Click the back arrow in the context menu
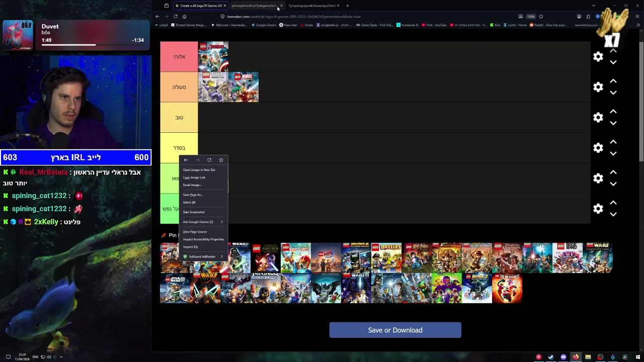Viewport: 644px width, 362px height. coord(186,160)
